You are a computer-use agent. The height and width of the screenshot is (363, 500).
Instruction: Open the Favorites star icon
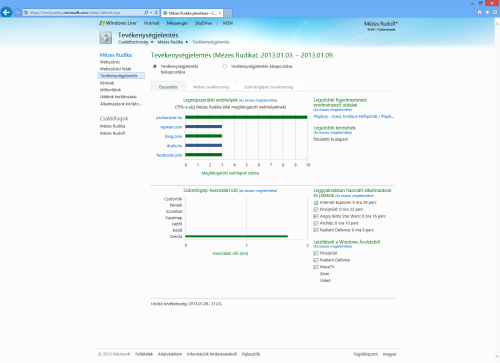click(x=487, y=12)
